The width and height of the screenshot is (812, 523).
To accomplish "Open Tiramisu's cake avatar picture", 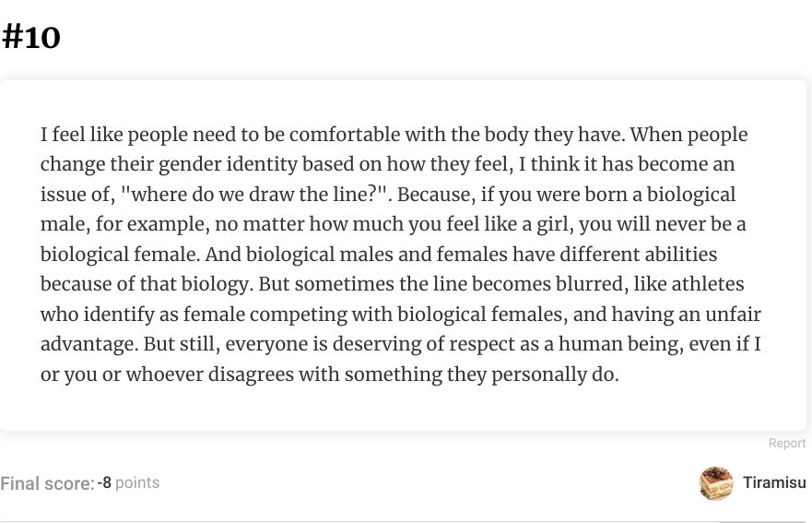I will tap(716, 483).
